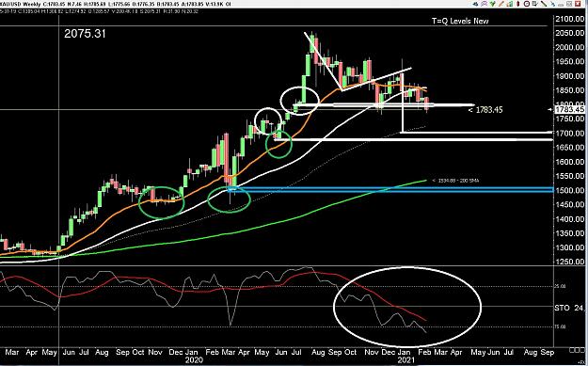Open the notes checklist icon in top toolbar

[535, 4]
